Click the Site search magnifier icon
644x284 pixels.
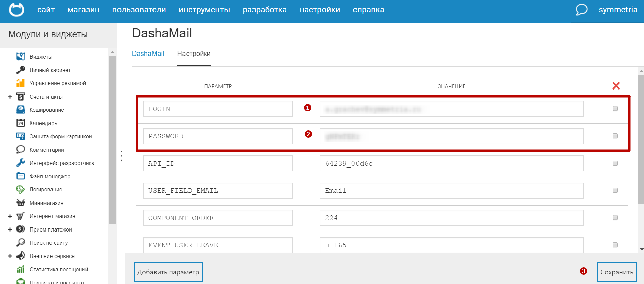tap(21, 243)
